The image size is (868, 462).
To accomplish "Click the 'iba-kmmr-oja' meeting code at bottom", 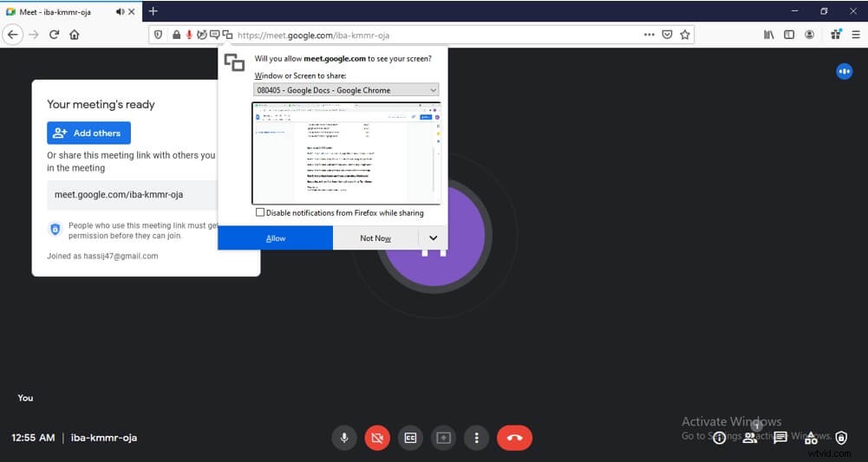I will [x=103, y=438].
